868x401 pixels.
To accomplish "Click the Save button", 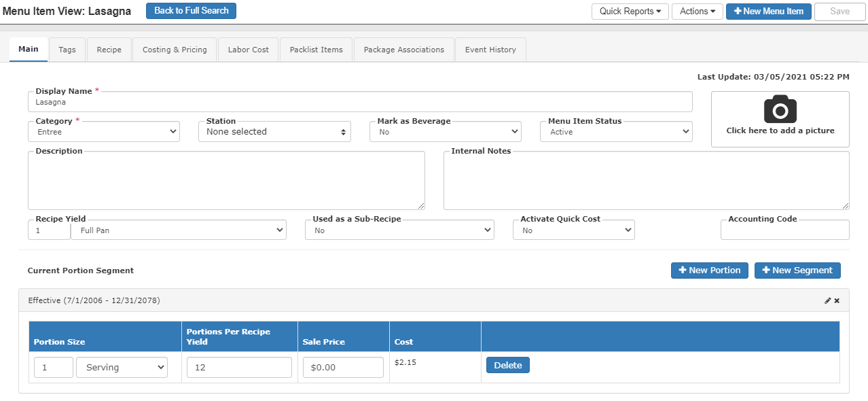I will pyautogui.click(x=840, y=12).
